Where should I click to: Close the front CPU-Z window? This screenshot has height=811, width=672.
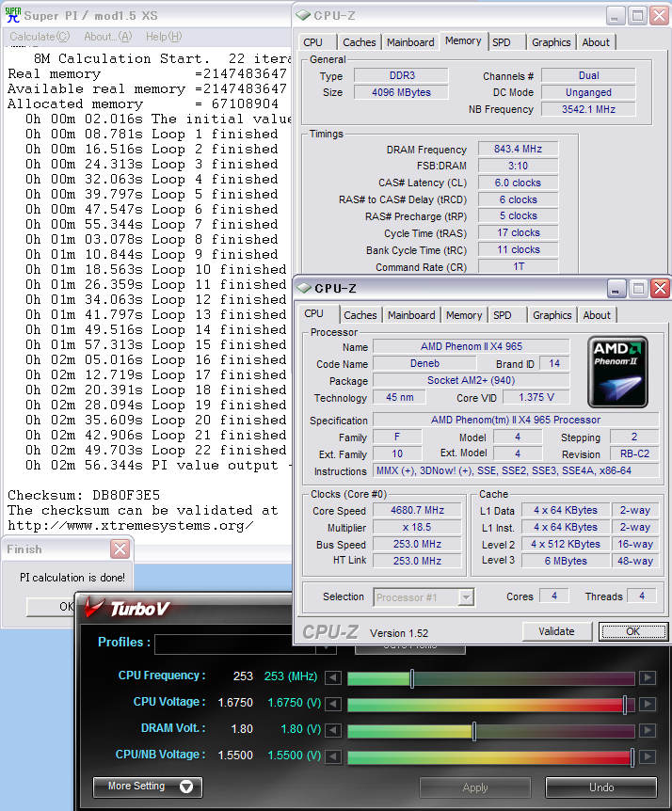660,288
